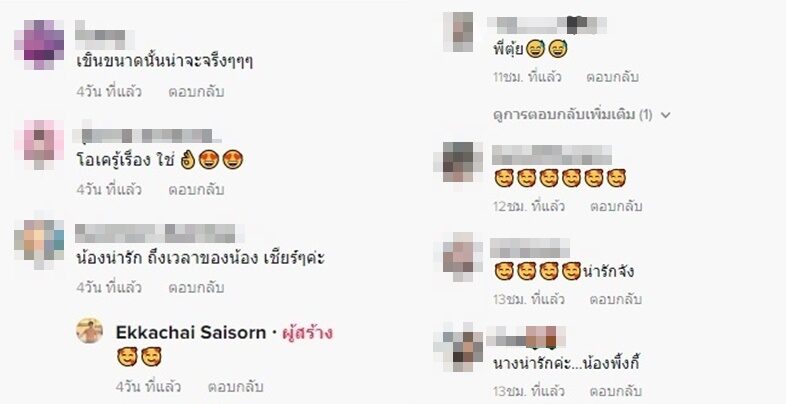Reply to the พี่ตุ้ย comment from 11 hours ago

click(x=612, y=77)
